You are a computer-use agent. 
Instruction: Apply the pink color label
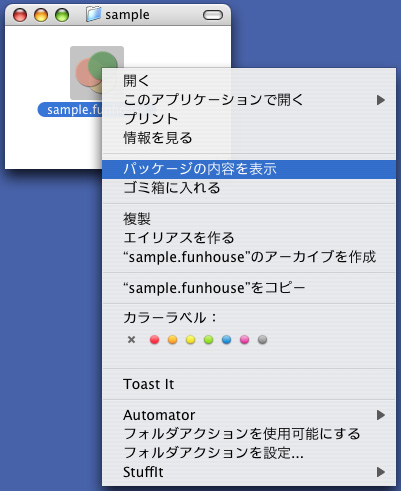click(244, 340)
